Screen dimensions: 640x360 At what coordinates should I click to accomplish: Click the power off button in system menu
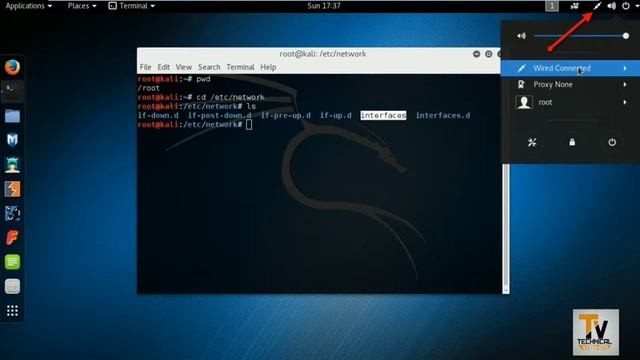[612, 142]
